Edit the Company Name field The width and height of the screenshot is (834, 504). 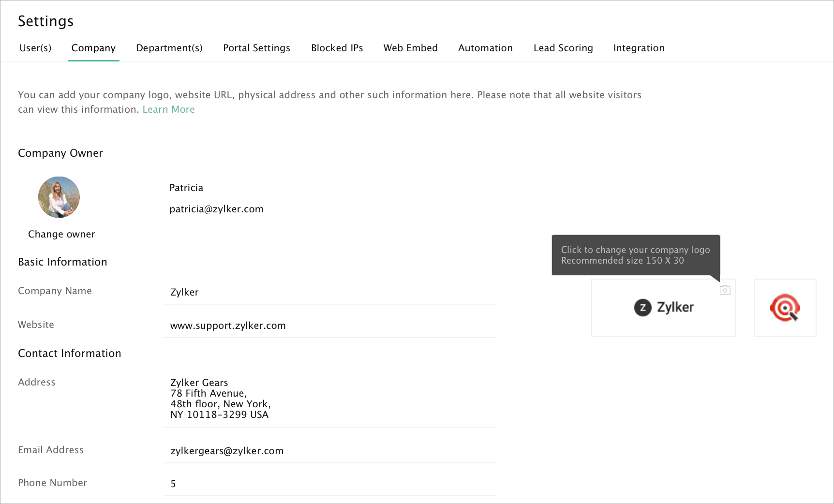(x=330, y=292)
